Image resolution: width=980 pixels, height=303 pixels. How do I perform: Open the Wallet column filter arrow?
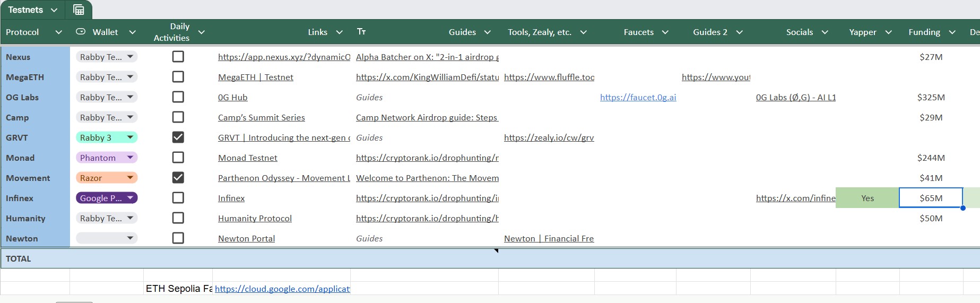click(x=133, y=32)
